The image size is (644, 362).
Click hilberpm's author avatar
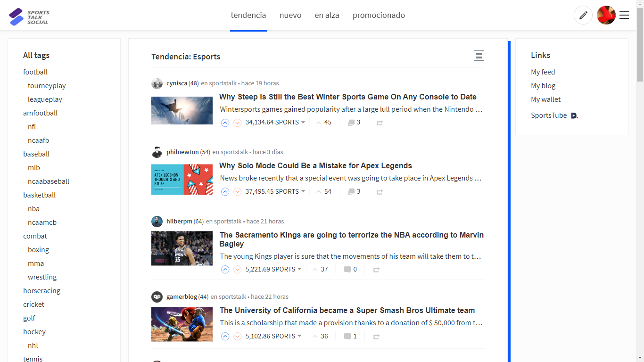pyautogui.click(x=157, y=222)
